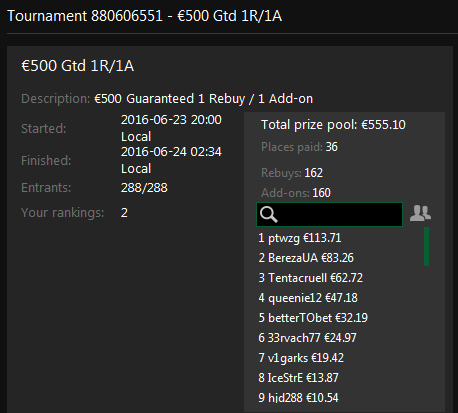Click the Add-ons count 160

click(321, 193)
